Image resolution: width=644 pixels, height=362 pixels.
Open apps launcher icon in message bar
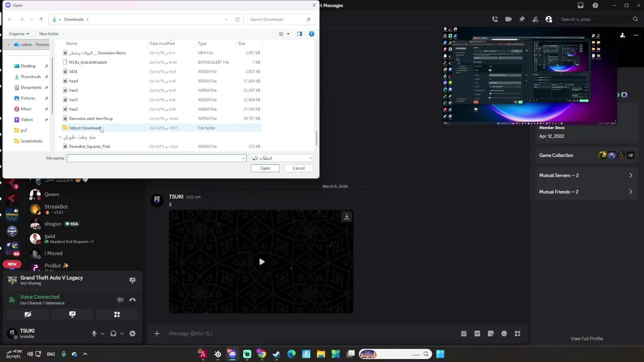(517, 333)
